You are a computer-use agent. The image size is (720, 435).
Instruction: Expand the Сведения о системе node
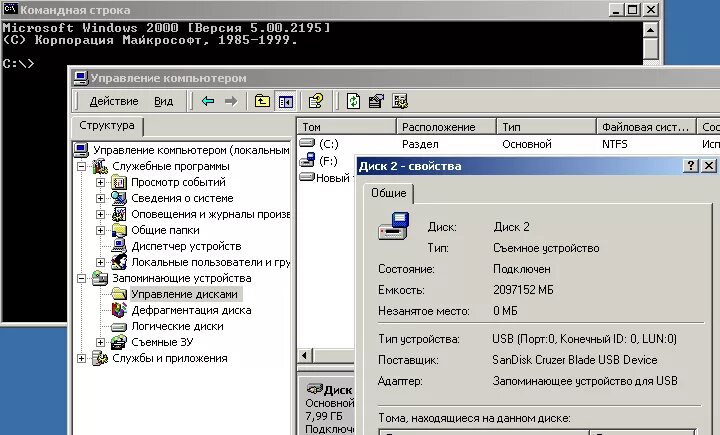100,198
